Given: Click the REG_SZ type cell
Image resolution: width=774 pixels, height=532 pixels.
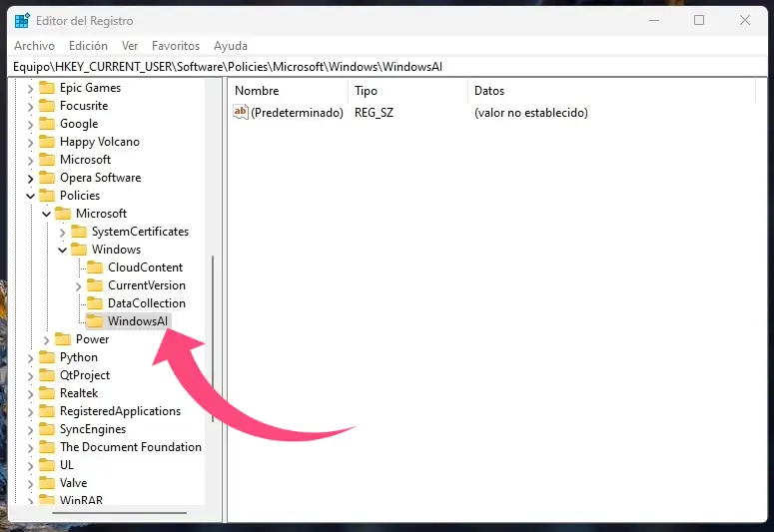Looking at the screenshot, I should (x=374, y=113).
